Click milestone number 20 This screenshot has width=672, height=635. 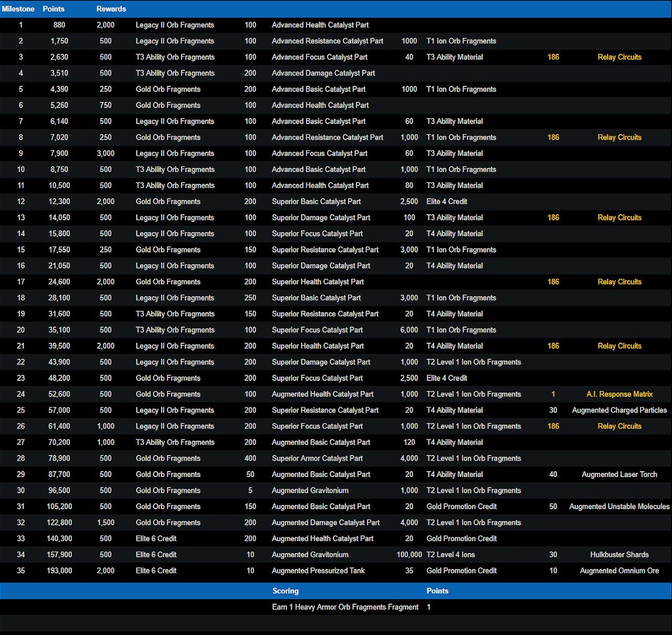coord(21,330)
